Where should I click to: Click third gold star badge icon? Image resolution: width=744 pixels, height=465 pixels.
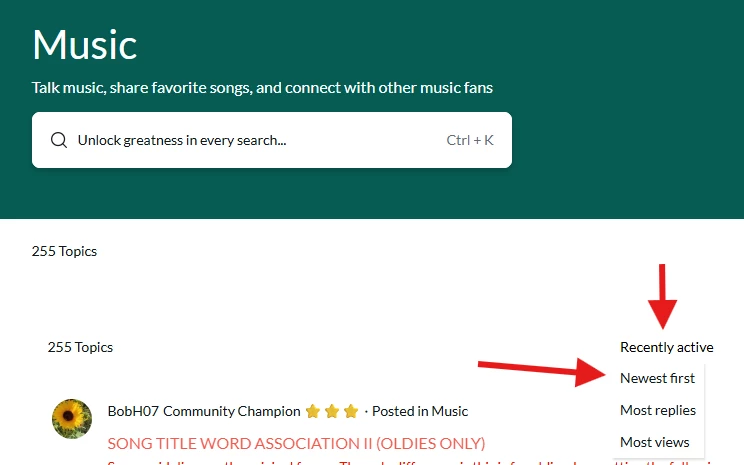pos(351,411)
